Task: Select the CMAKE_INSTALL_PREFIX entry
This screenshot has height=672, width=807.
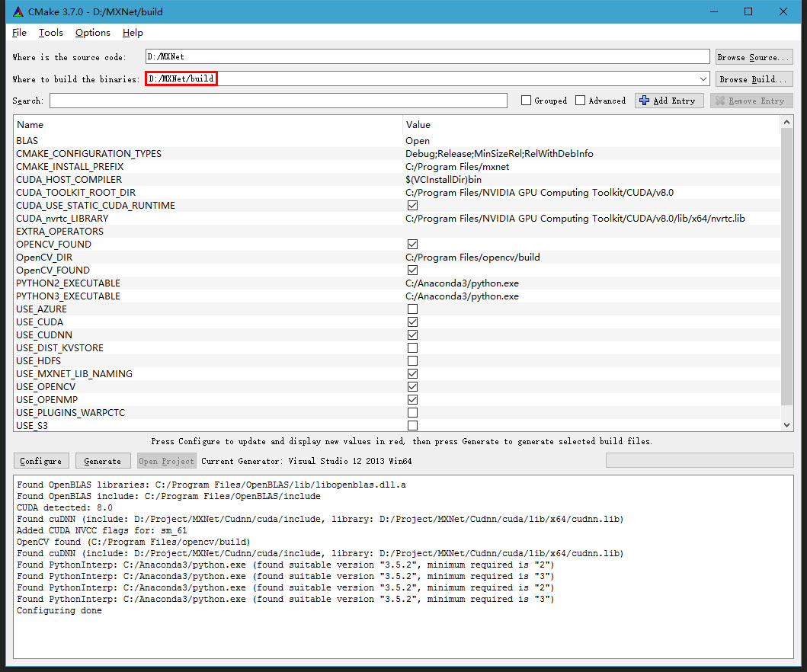Action: [x=69, y=166]
